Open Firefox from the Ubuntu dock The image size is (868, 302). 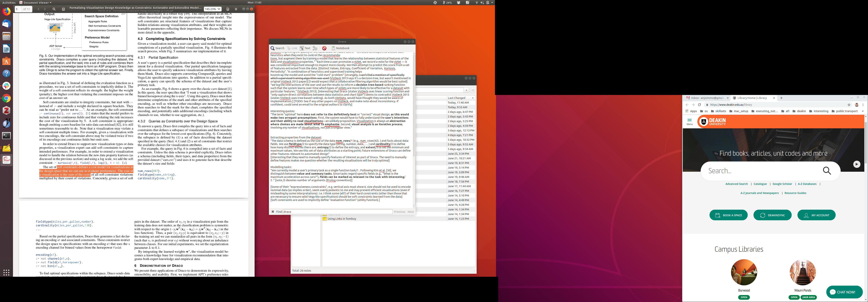[6, 11]
